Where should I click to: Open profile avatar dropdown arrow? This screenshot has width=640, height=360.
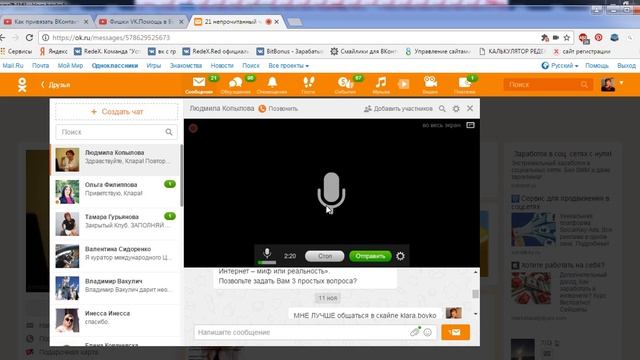pyautogui.click(x=622, y=83)
